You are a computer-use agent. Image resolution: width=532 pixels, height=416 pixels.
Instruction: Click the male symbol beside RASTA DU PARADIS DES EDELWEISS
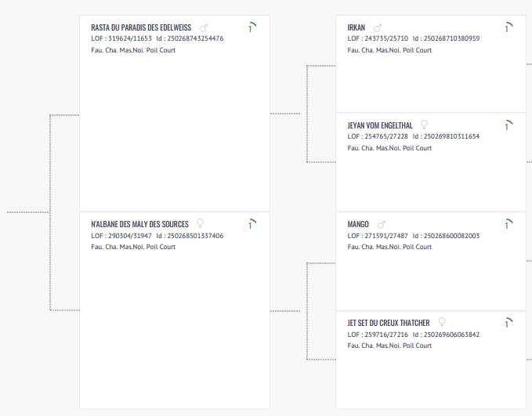[204, 27]
